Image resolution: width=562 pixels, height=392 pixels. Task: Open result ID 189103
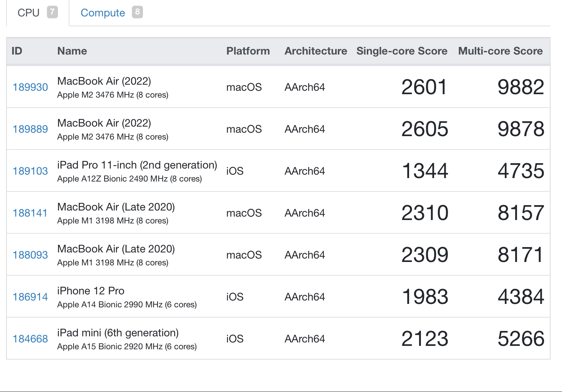tap(31, 171)
